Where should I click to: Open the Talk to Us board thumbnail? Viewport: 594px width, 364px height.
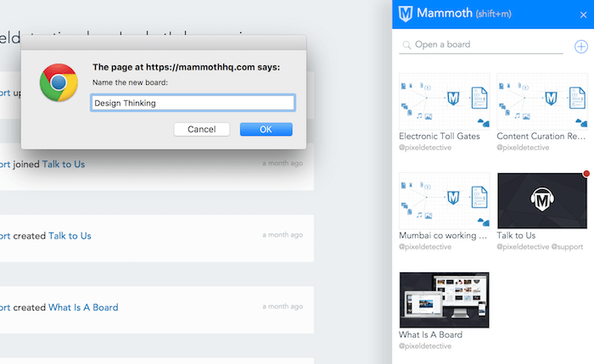pyautogui.click(x=542, y=201)
